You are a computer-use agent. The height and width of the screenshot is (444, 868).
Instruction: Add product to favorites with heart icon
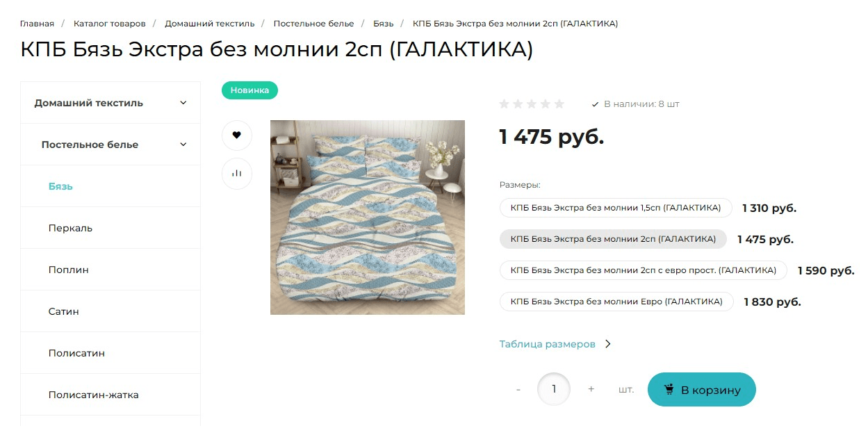(x=236, y=135)
